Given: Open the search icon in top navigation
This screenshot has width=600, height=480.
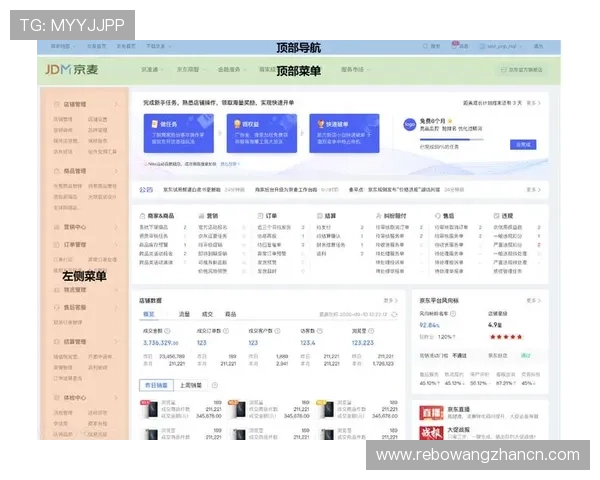Looking at the screenshot, I should (x=425, y=46).
